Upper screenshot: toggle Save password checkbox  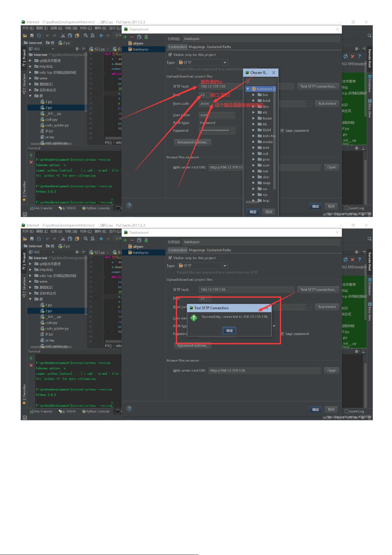tap(282, 130)
